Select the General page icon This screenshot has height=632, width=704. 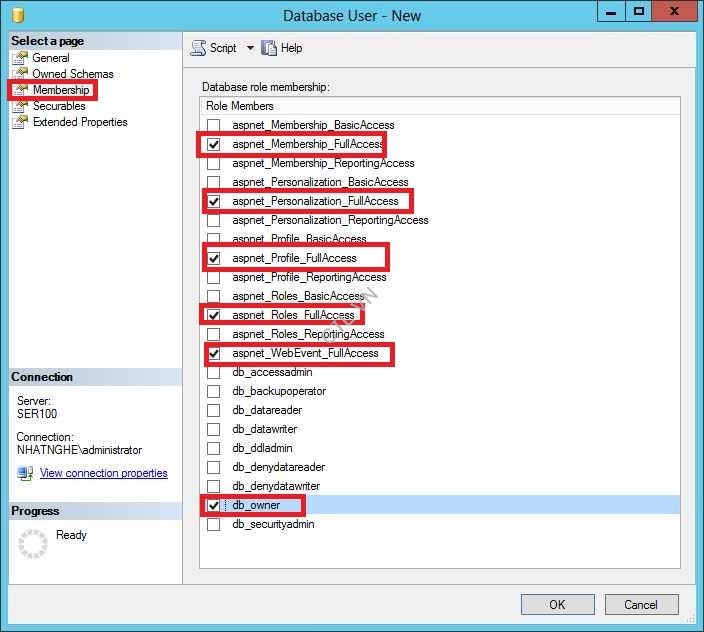coord(20,58)
